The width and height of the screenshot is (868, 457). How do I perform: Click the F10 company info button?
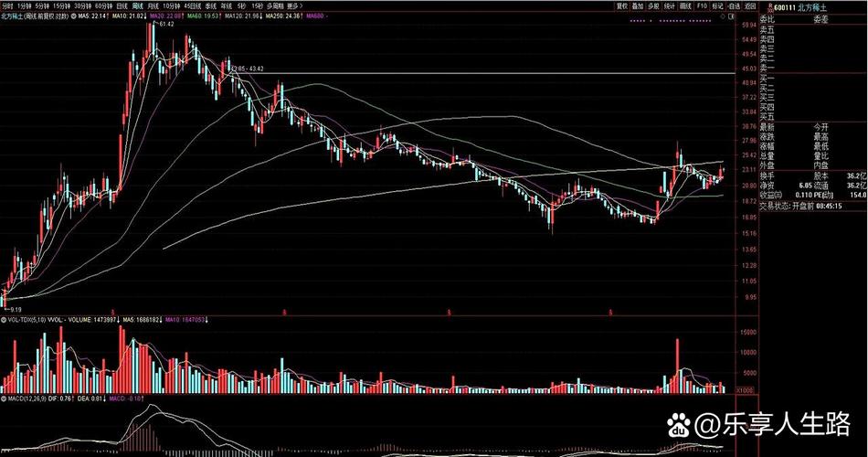[701, 5]
